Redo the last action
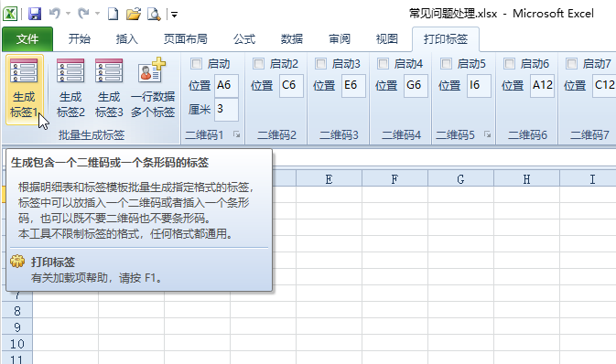616x364 pixels. click(83, 14)
